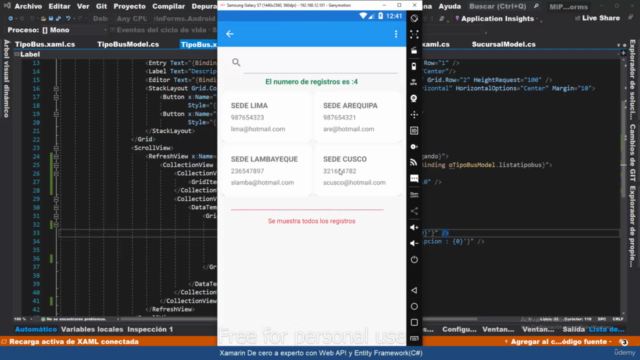Open Salida panel tab
640x360 pixels.
click(573, 329)
